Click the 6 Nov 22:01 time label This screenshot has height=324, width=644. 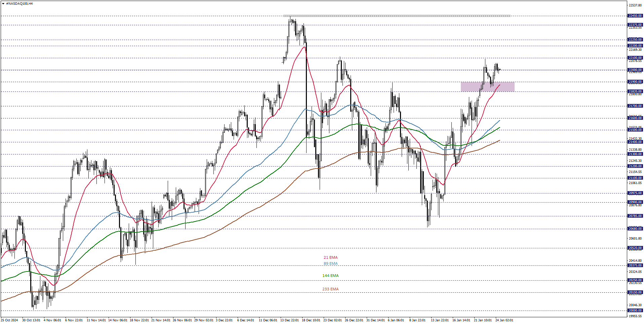pos(74,320)
